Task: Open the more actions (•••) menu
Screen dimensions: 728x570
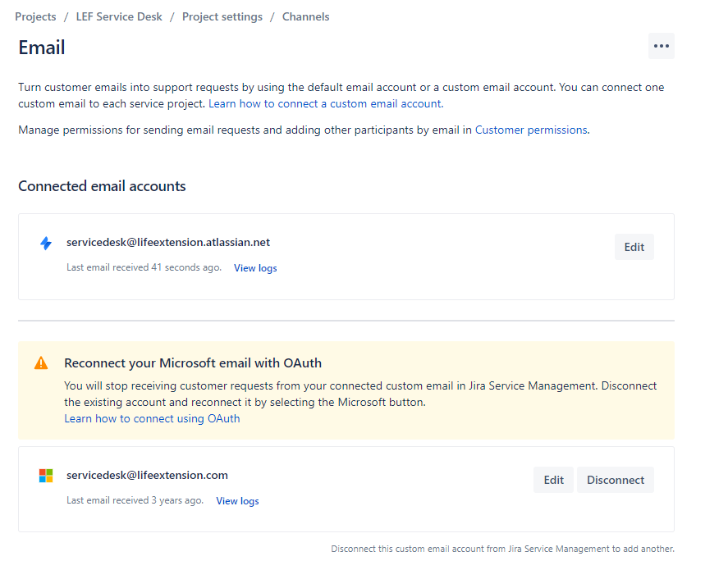Action: tap(662, 46)
